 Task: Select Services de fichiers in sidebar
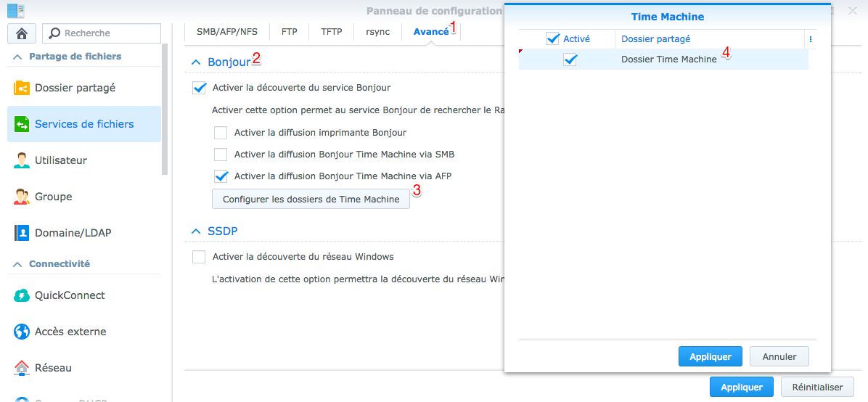pos(84,124)
